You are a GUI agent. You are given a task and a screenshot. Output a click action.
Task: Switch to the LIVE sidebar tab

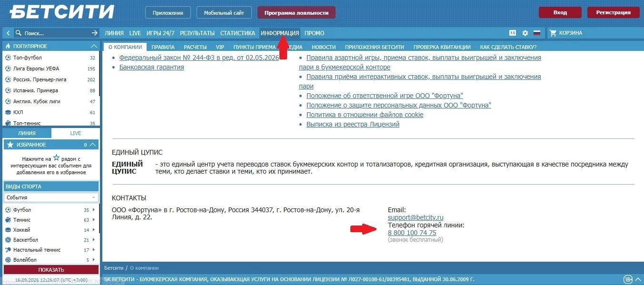point(76,133)
